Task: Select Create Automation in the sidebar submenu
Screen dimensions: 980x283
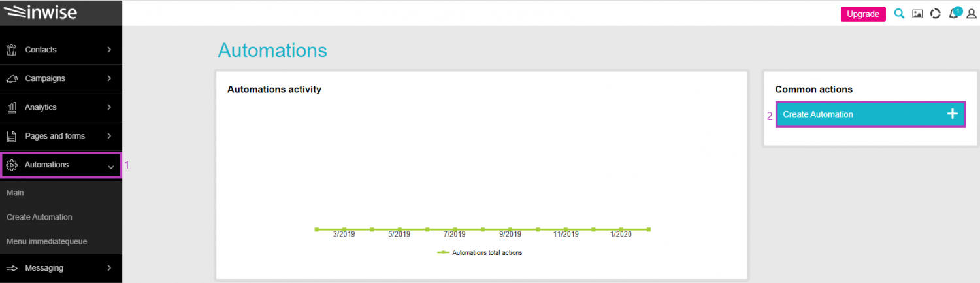Action: click(39, 217)
